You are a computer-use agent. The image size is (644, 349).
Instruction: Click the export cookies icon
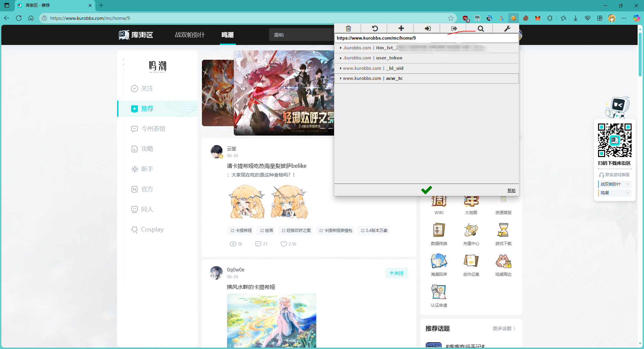[x=454, y=29]
